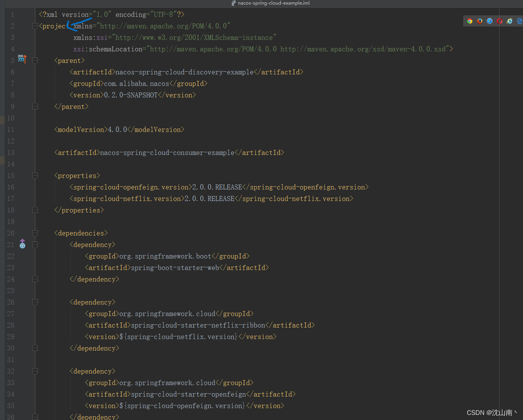Select the nacos-spring-cloud-example.iml tab
Image resolution: width=523 pixels, height=420 pixels.
point(271,3)
